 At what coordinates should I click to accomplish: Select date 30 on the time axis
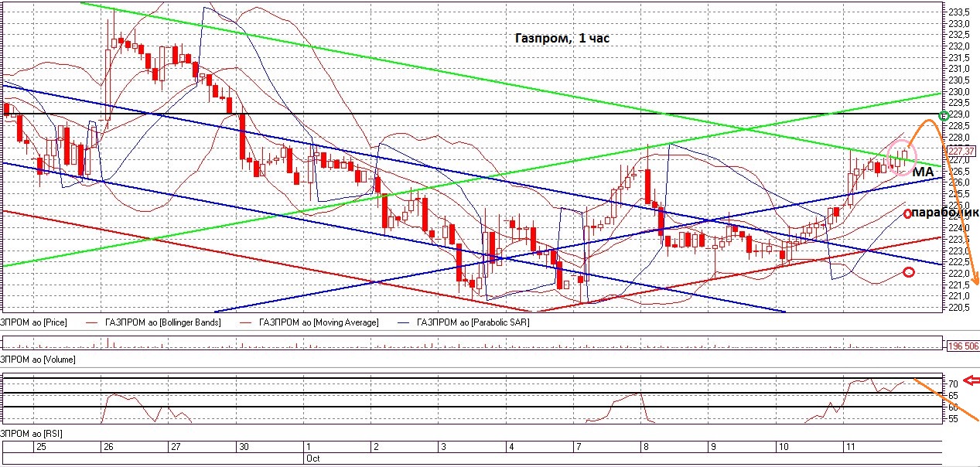tap(243, 447)
